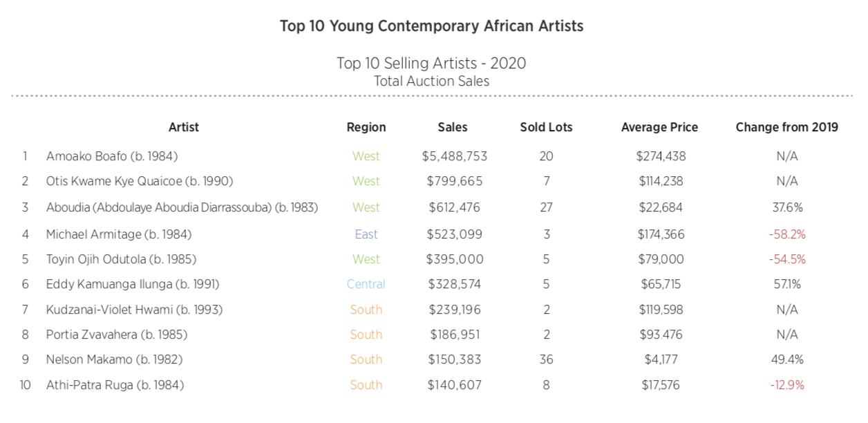Screen dimensions: 868x423
Task: Click the Central region label
Action: coord(366,284)
